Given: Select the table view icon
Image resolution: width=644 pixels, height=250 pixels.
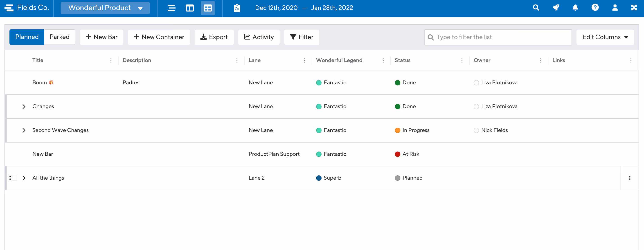Looking at the screenshot, I should point(207,8).
